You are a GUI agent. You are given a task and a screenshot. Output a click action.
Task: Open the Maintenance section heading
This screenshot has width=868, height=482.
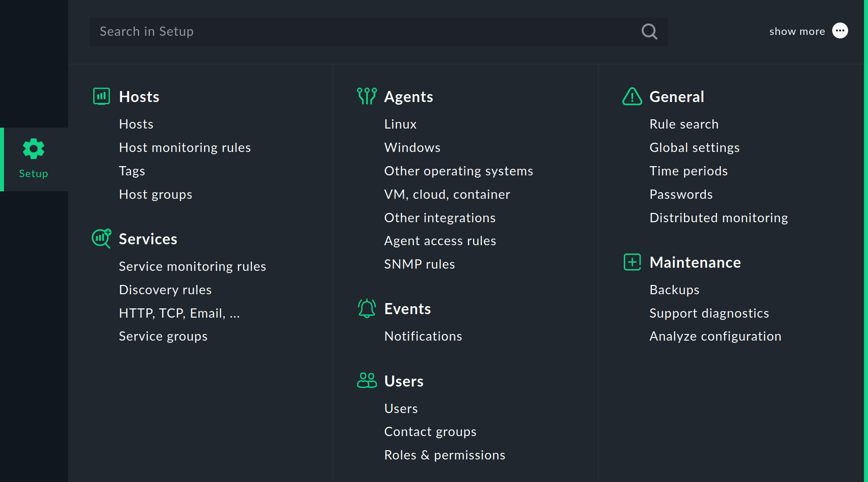coord(695,262)
